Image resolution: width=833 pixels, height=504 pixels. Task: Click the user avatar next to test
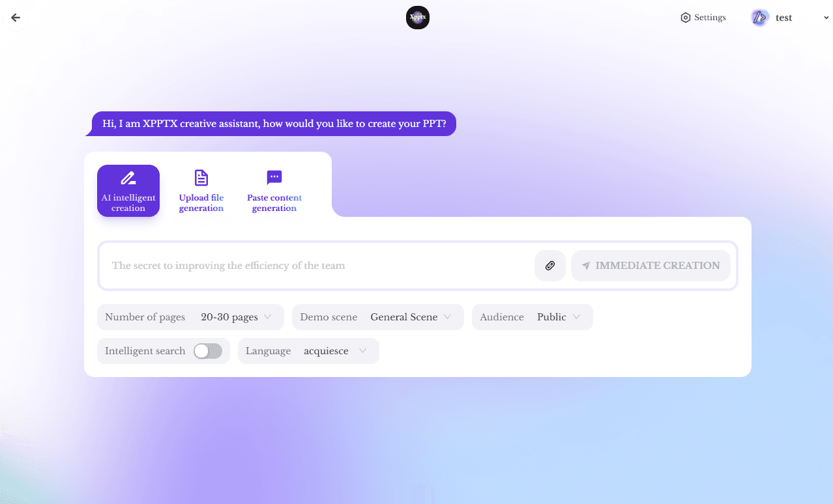click(x=759, y=18)
